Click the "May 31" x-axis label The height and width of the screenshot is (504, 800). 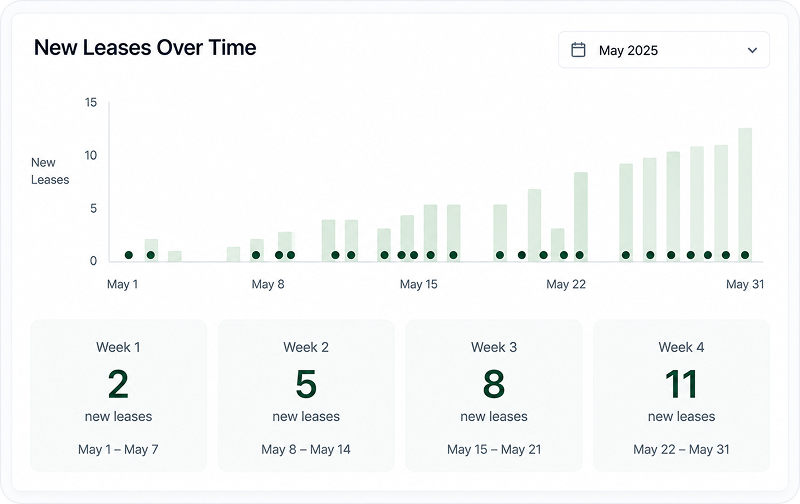pyautogui.click(x=745, y=284)
